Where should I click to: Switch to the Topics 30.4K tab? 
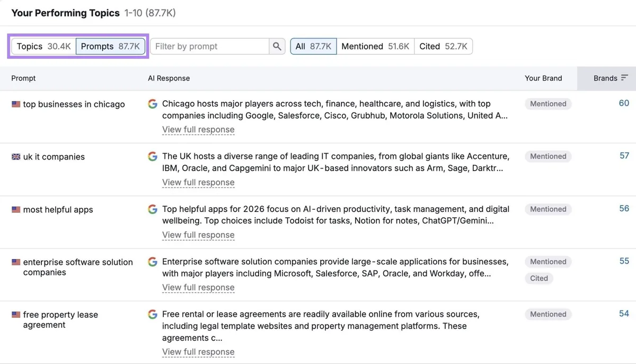point(43,47)
